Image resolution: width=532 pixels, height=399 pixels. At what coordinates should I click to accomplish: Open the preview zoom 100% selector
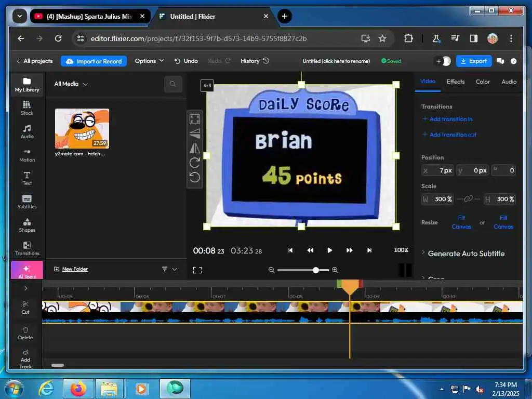point(401,250)
